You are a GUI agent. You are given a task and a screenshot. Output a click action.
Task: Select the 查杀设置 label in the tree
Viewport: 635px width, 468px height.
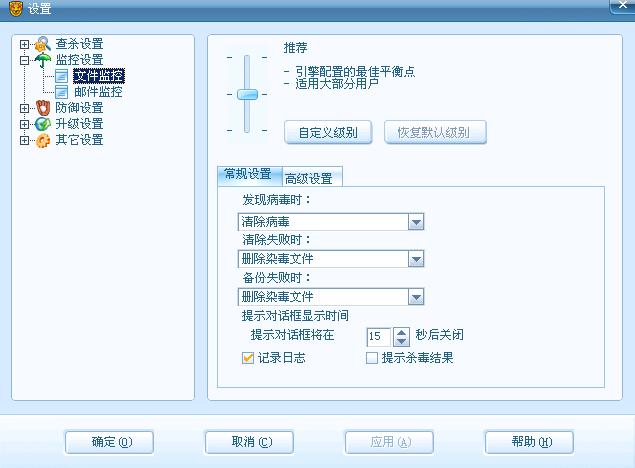(79, 44)
